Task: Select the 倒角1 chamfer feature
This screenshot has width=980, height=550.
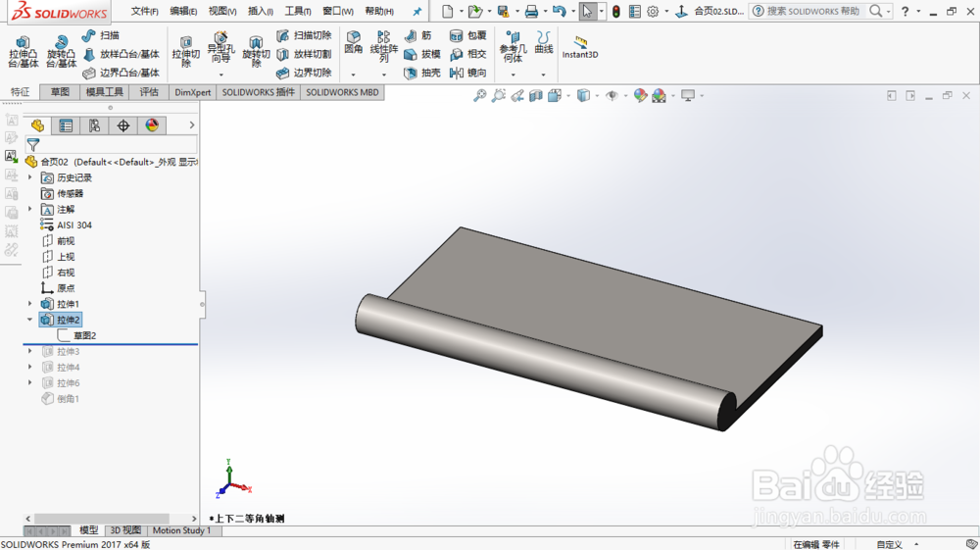Action: point(61,398)
